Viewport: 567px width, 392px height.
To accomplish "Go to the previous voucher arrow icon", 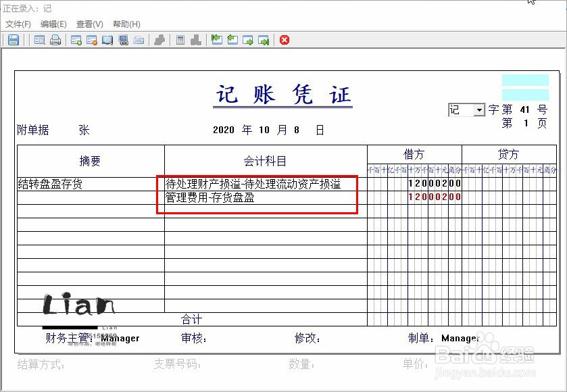I will [232, 39].
